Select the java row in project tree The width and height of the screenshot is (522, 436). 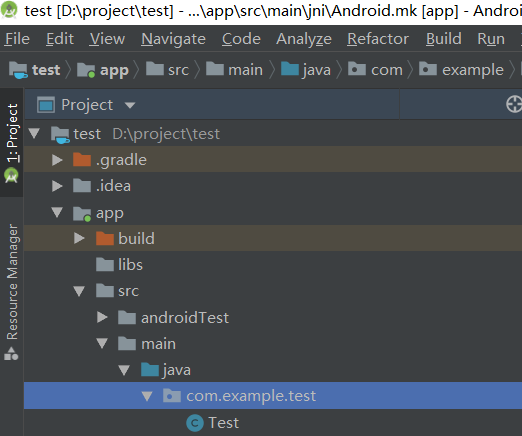[x=273, y=370]
